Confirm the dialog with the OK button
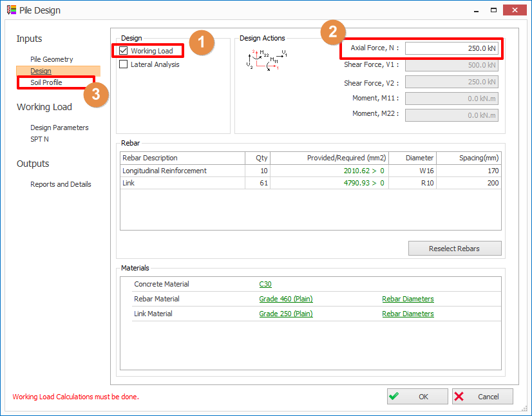This screenshot has width=532, height=416. 417,397
